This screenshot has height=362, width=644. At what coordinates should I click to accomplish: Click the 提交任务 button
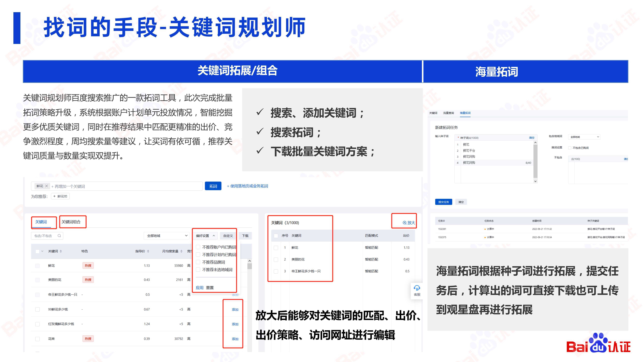coord(444,202)
